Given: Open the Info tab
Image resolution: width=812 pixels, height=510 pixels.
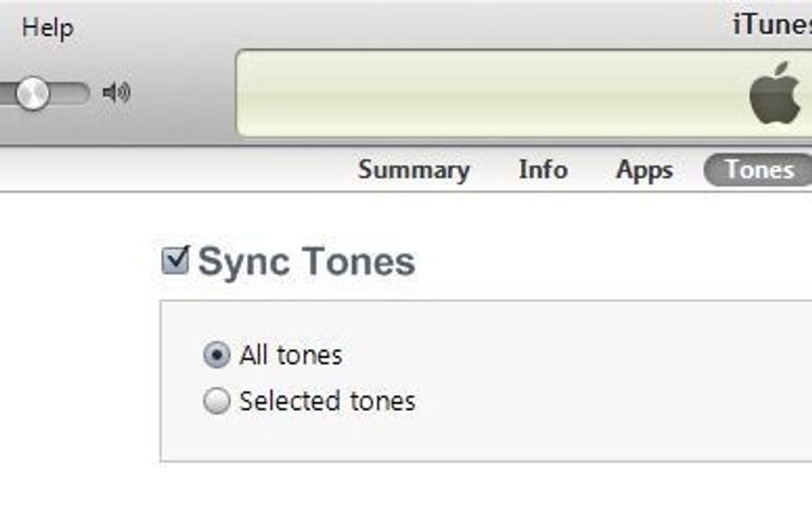Looking at the screenshot, I should pos(543,171).
